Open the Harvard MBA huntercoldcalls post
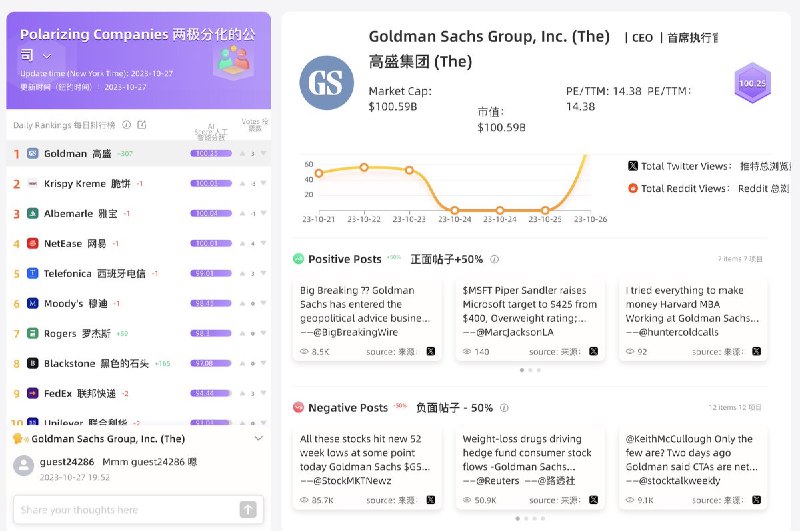The width and height of the screenshot is (800, 531). pos(693,319)
